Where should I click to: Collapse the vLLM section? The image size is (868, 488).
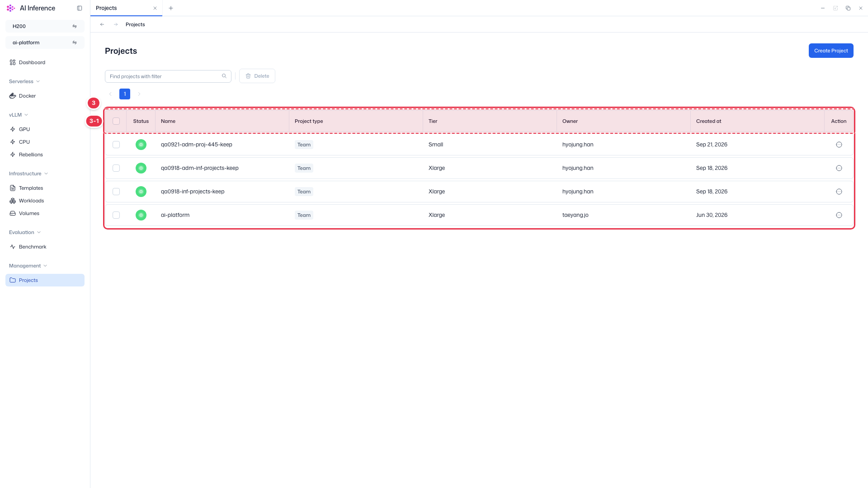[19, 115]
